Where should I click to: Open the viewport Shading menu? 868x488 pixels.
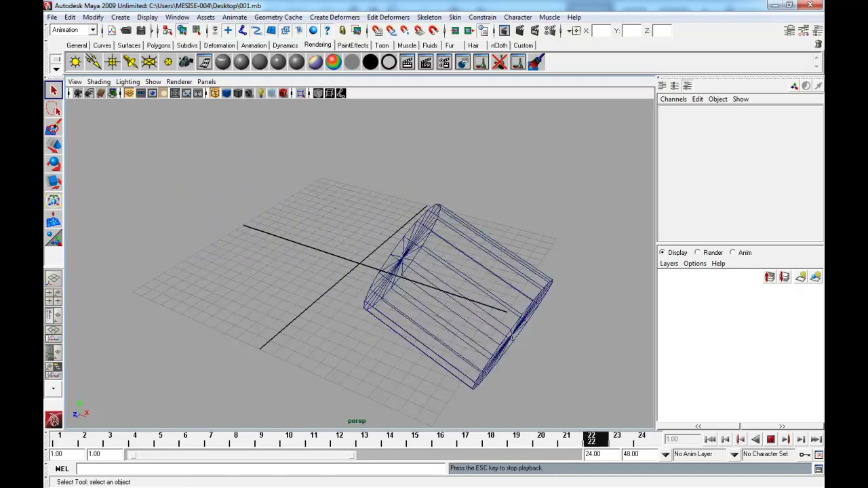click(x=98, y=81)
